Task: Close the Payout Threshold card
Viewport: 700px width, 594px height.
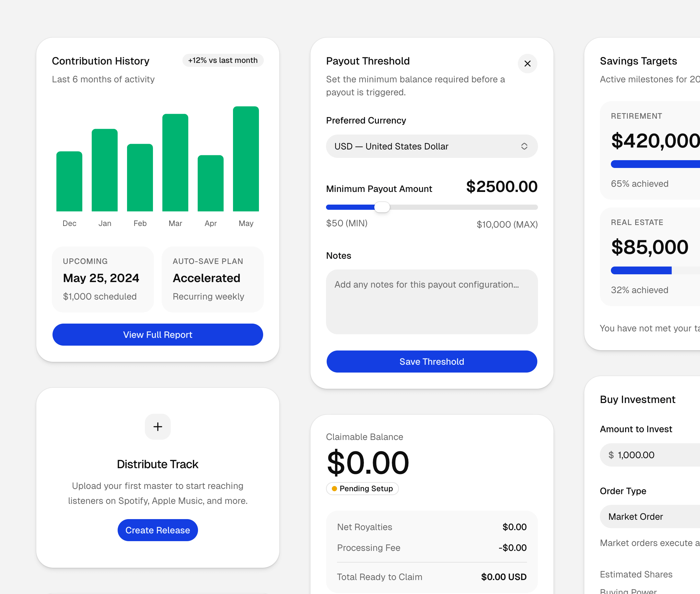Action: click(x=527, y=64)
